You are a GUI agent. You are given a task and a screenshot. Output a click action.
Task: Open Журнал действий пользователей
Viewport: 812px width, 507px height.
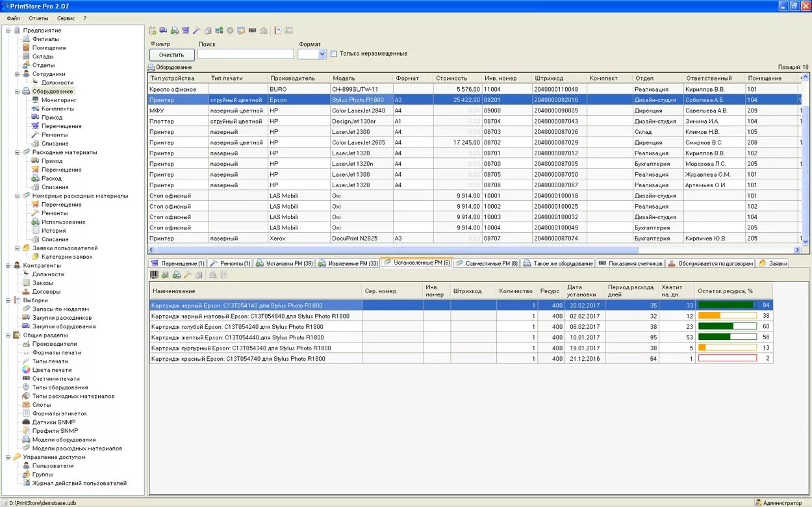(79, 483)
